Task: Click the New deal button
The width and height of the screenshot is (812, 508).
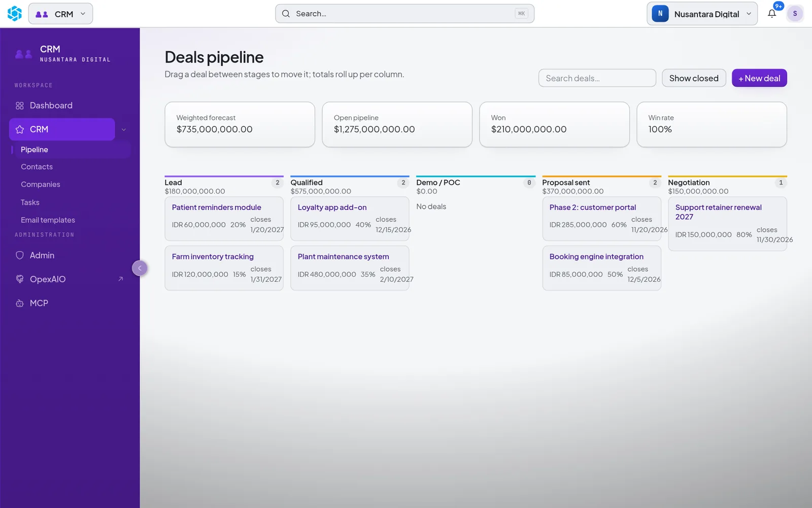Action: pyautogui.click(x=759, y=78)
